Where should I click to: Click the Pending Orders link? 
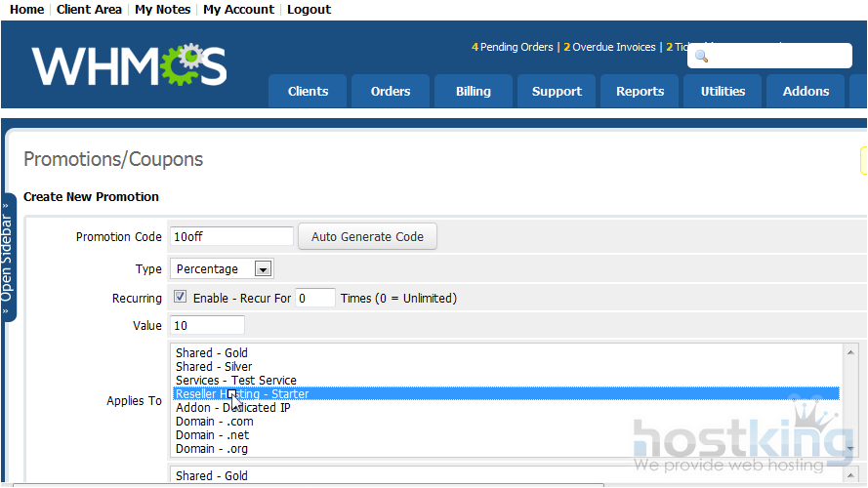pos(516,47)
